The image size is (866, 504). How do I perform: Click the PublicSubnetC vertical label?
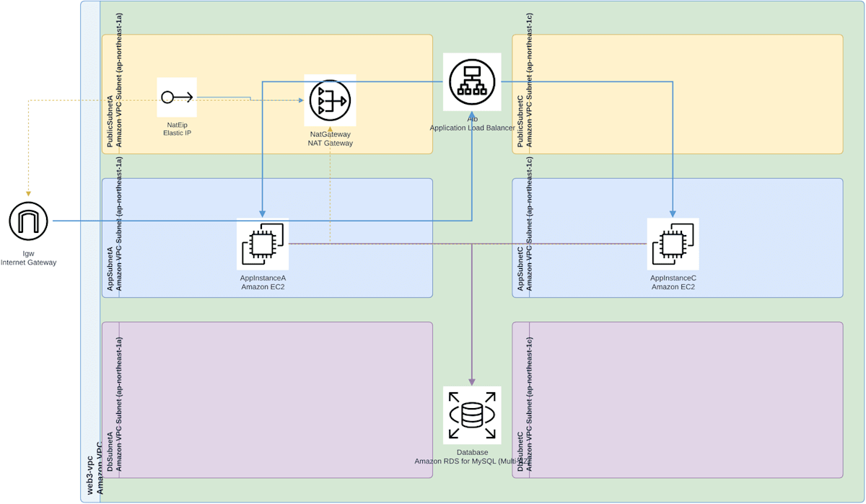tap(525, 80)
